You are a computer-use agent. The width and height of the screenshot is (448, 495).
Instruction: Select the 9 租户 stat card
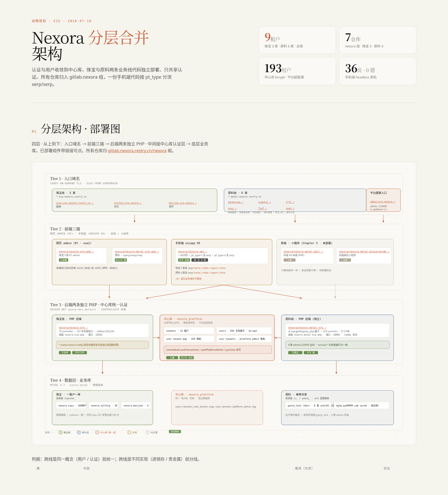pyautogui.click(x=297, y=40)
